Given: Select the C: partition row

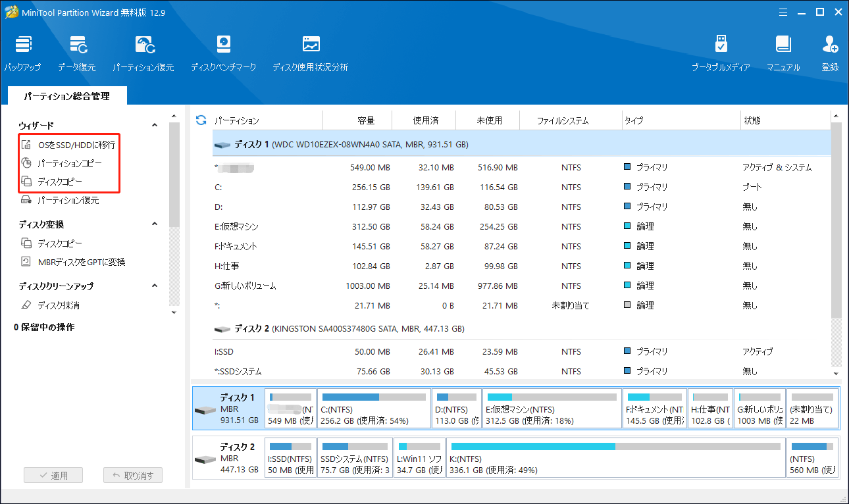Looking at the screenshot, I should click(522, 187).
